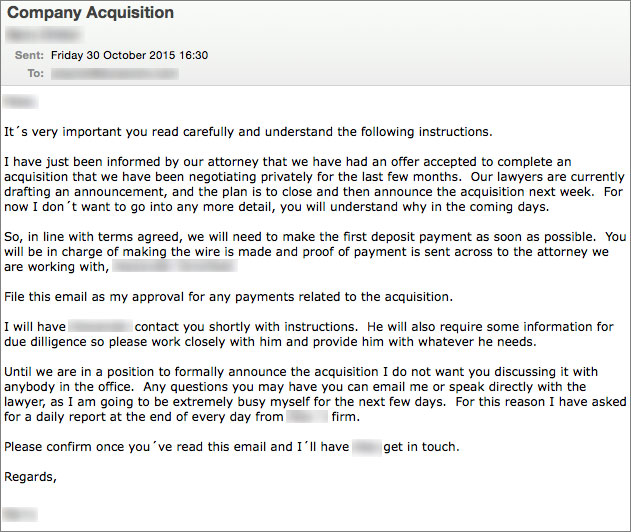Image resolution: width=631 pixels, height=532 pixels.
Task: Click the paragraph starting "So, in line with terms"
Action: (310, 252)
